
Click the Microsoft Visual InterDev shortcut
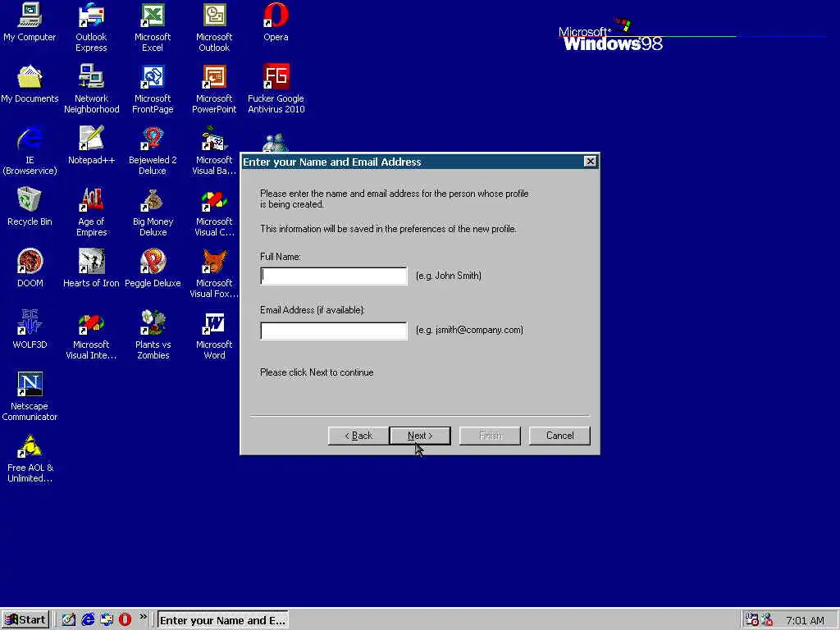point(91,335)
